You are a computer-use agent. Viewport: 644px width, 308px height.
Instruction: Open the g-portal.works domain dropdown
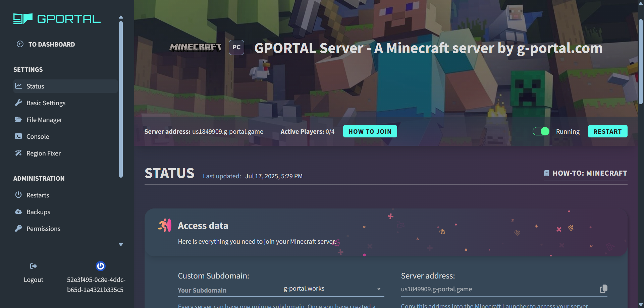tap(333, 289)
